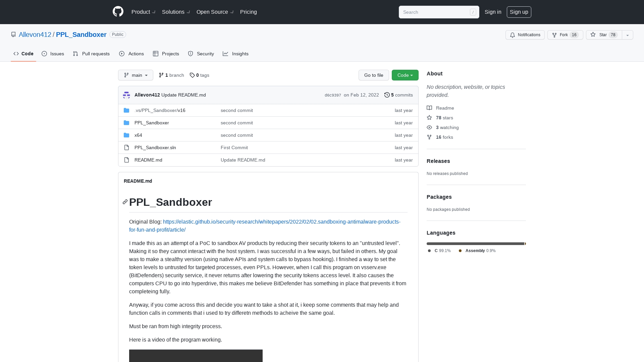644x362 pixels.
Task: Open the Allevon412 user profile link
Action: click(x=35, y=35)
